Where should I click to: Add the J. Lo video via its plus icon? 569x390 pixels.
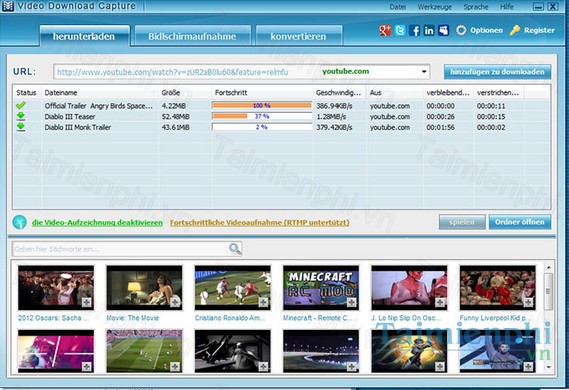click(x=440, y=302)
